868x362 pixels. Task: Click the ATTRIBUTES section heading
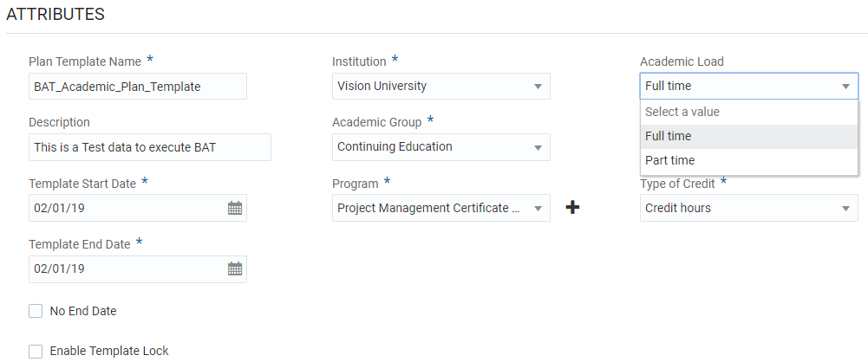[x=55, y=15]
